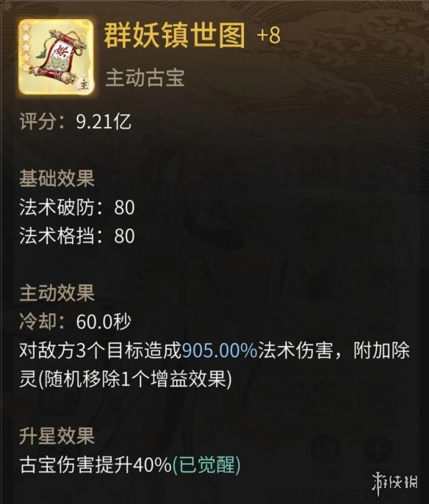The width and height of the screenshot is (429, 504).
Task: Click the blue 905.00% damage value
Action: click(x=220, y=350)
